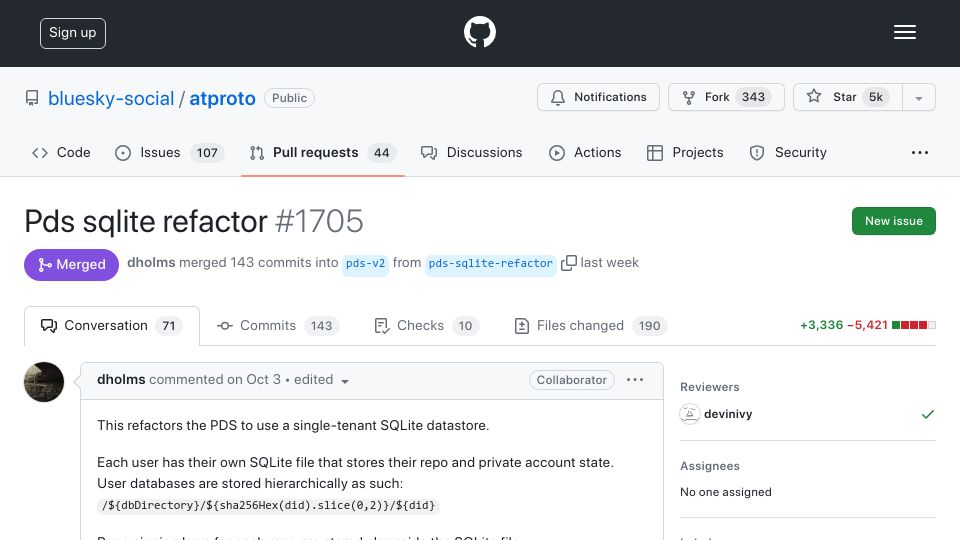Open the Security tab
960x540 pixels.
[x=788, y=152]
